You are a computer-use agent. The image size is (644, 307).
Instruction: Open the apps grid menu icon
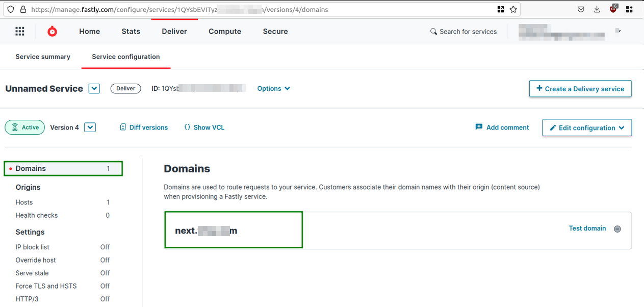(20, 32)
